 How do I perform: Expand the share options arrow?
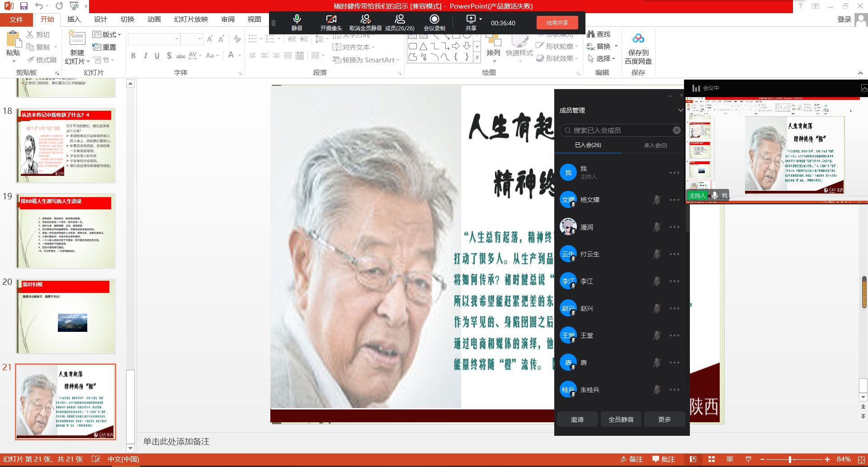point(481,19)
